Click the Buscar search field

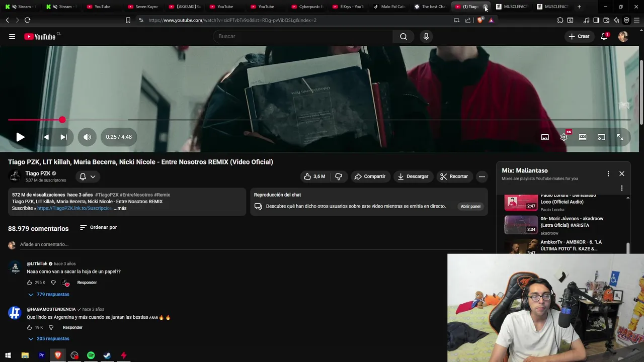[303, 36]
